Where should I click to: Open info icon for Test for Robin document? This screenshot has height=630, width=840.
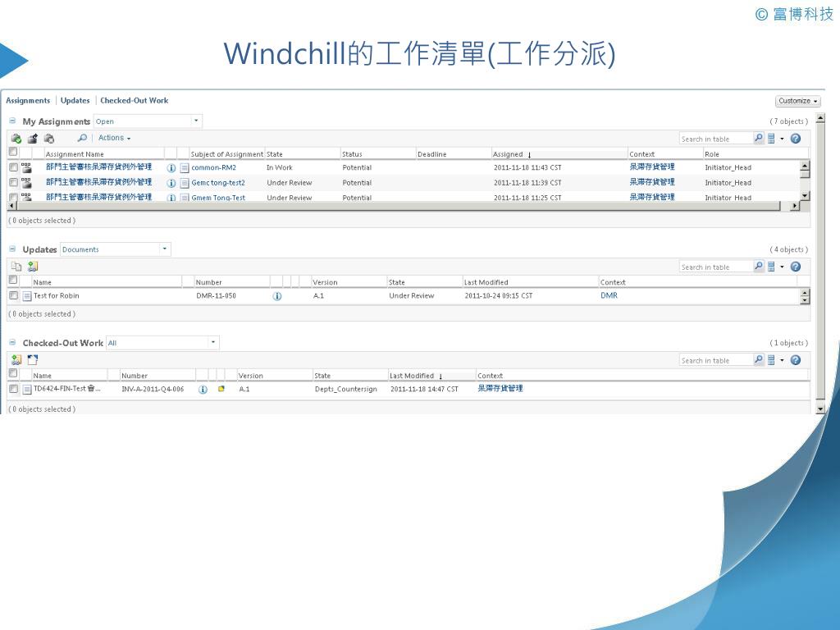point(277,295)
